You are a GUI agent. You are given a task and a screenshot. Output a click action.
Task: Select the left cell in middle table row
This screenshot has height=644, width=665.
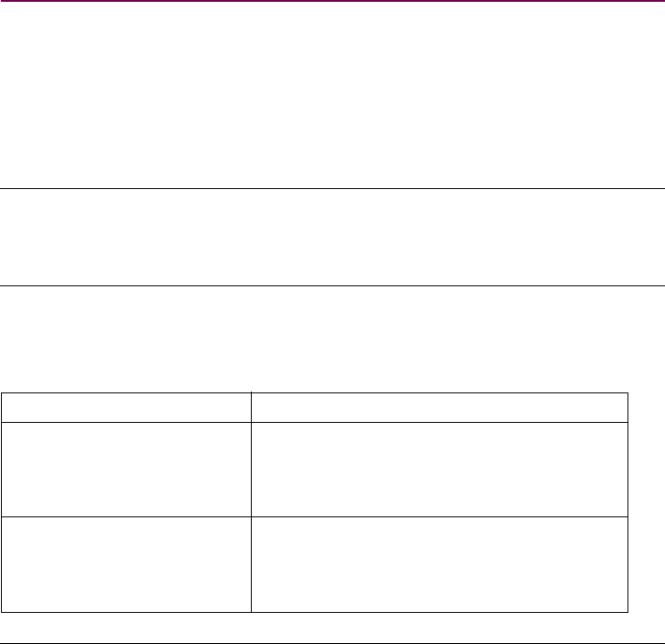pos(126,468)
